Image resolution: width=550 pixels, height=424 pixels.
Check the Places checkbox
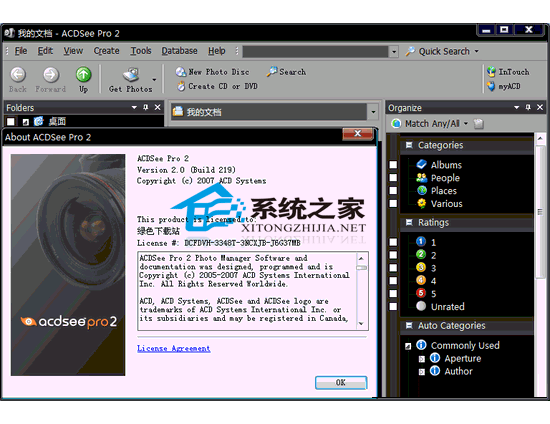393,191
